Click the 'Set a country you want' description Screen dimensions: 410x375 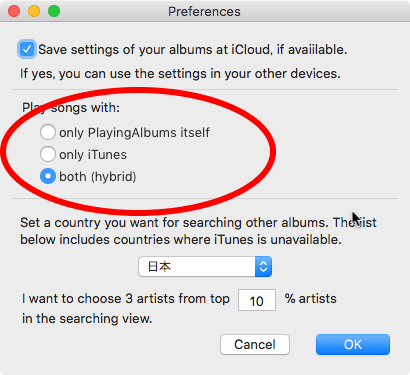[x=198, y=231]
